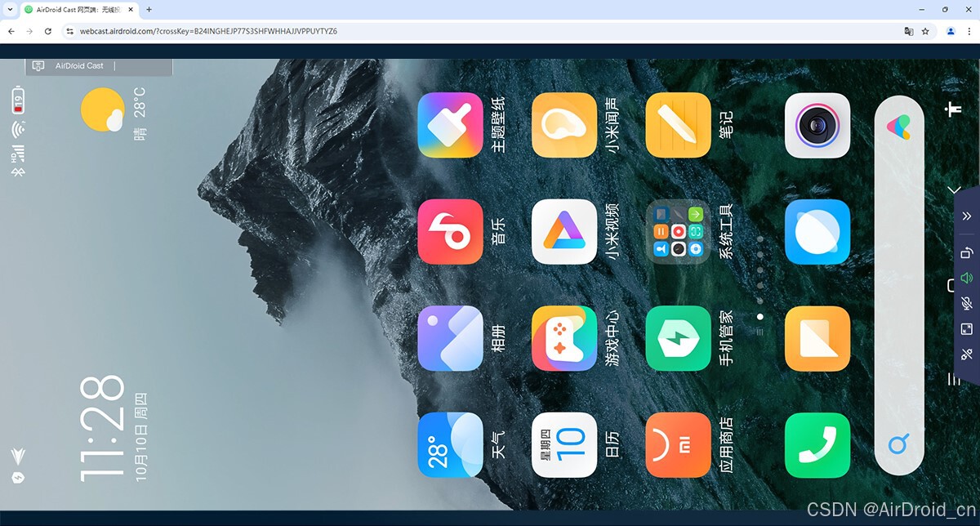Open the Chrome profile avatar
980x526 pixels.
(951, 31)
